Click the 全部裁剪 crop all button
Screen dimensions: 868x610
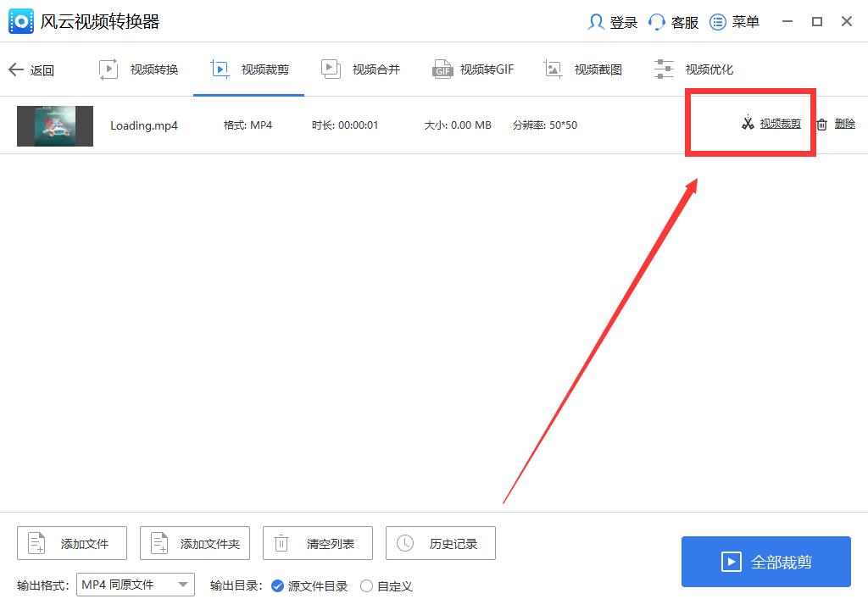(x=765, y=562)
